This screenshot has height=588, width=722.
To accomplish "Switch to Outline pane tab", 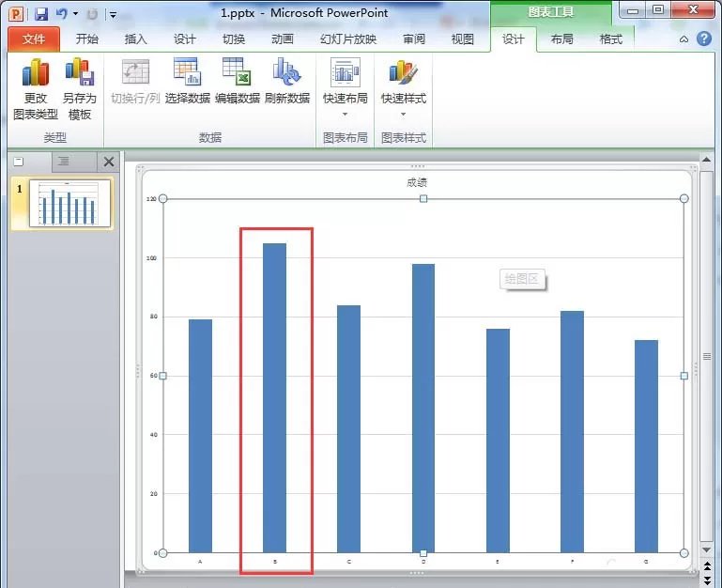I will click(63, 162).
